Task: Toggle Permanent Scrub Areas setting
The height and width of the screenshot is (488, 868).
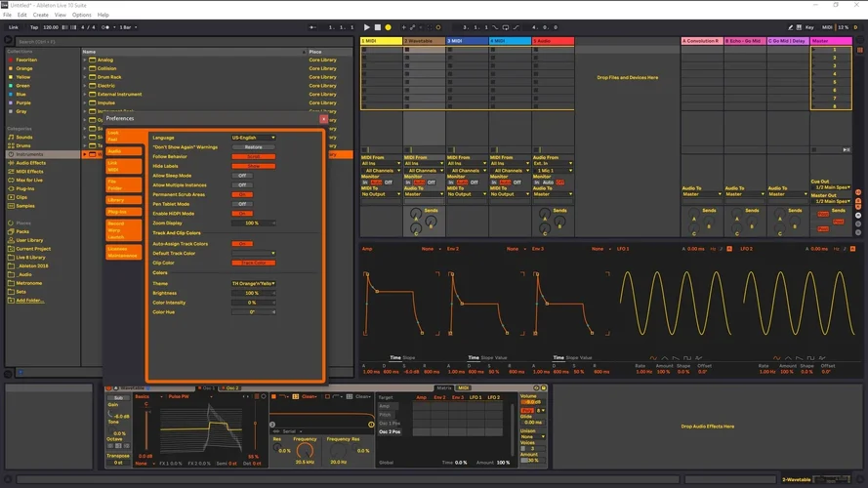Action: (242, 194)
